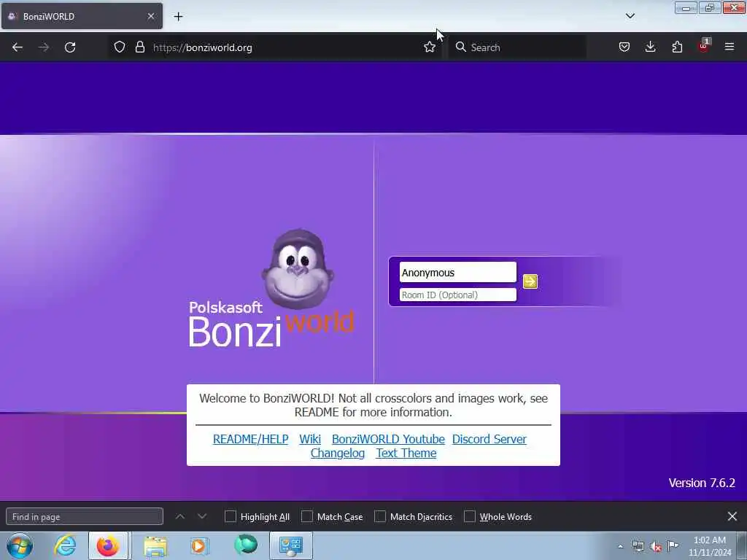Click the browser Search box
The width and height of the screenshot is (747, 560).
pyautogui.click(x=518, y=47)
